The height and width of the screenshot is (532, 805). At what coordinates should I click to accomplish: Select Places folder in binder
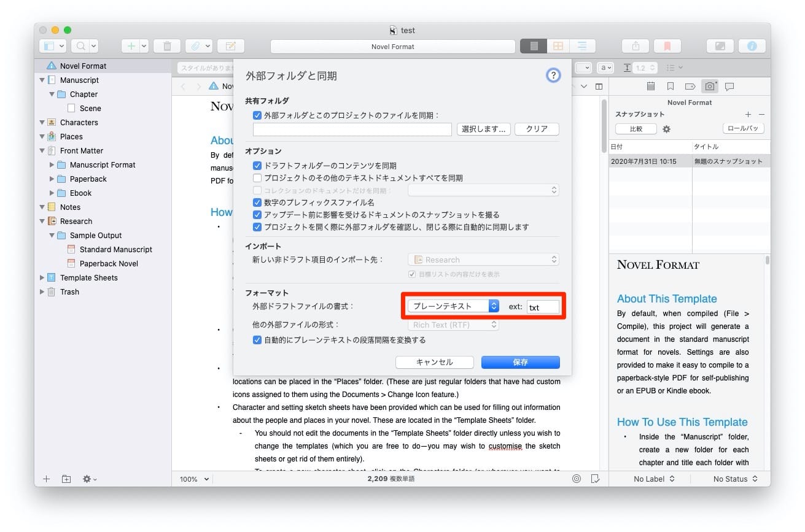click(x=71, y=136)
